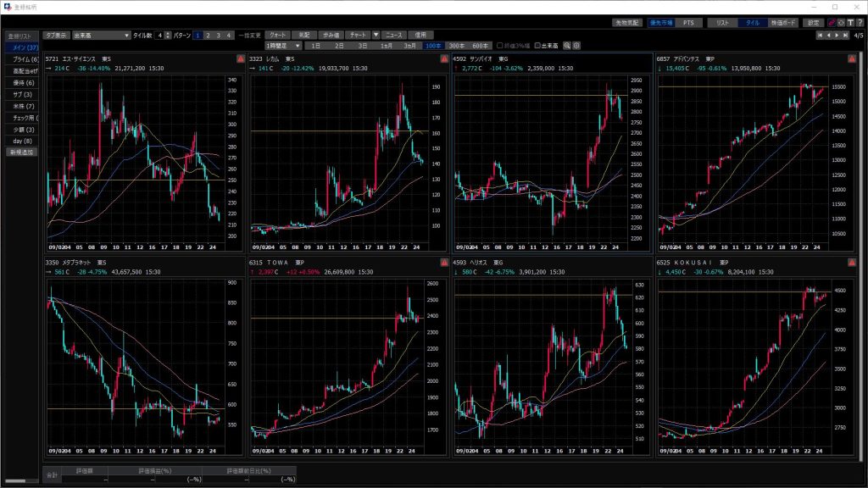Click the zoom magnifier icon beside 出来高 checkbox

567,45
